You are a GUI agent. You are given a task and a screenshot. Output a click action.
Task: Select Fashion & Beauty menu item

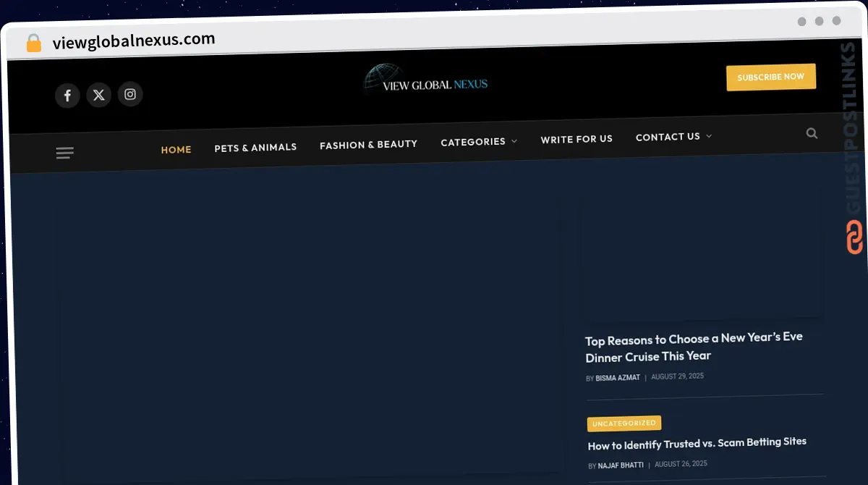point(368,145)
